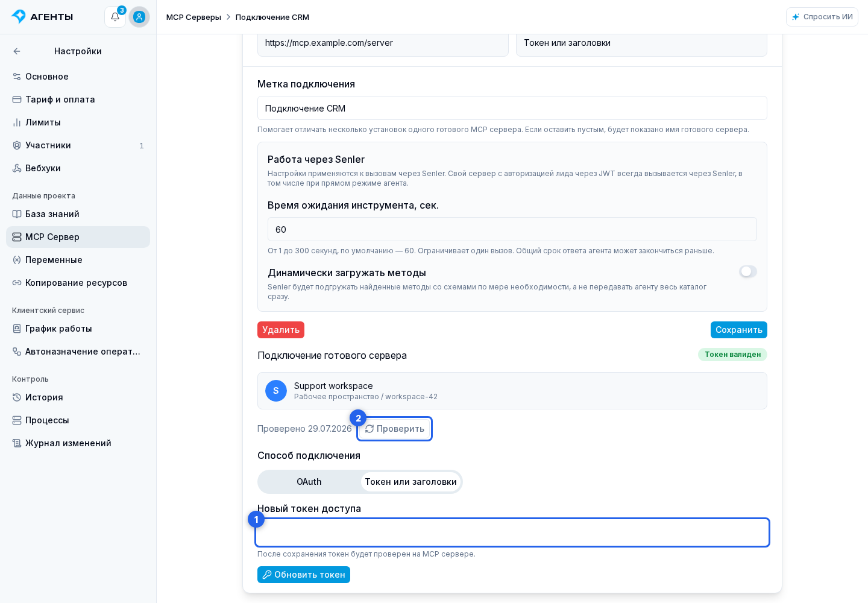Open the Основное settings section
This screenshot has width=868, height=603.
pos(78,77)
